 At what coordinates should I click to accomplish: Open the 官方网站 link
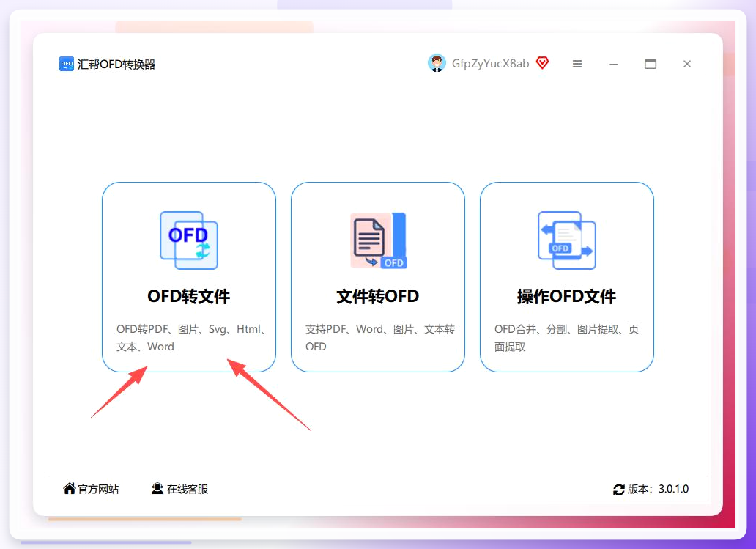[98, 489]
